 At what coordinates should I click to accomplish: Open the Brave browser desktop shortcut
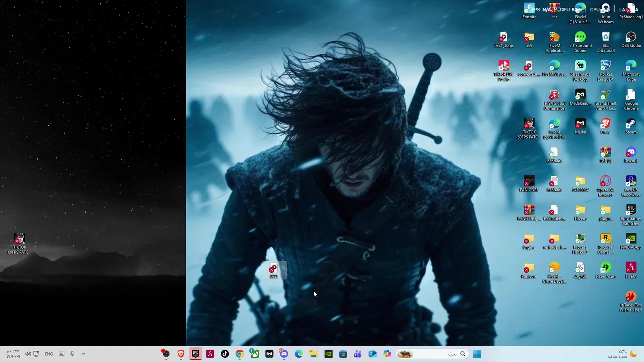click(605, 126)
